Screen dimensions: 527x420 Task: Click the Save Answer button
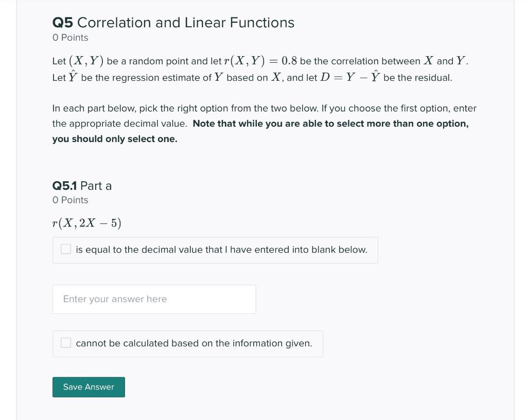[x=88, y=387]
